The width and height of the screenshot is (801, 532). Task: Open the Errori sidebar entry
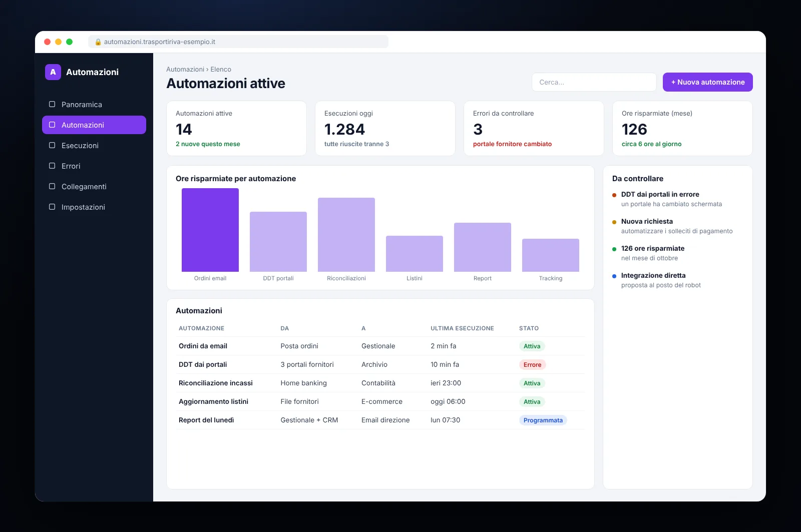94,166
